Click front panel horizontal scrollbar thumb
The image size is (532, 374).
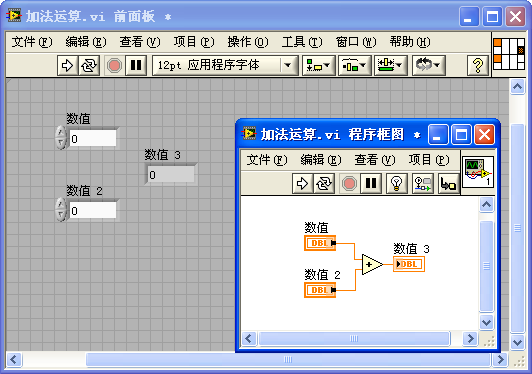288,360
